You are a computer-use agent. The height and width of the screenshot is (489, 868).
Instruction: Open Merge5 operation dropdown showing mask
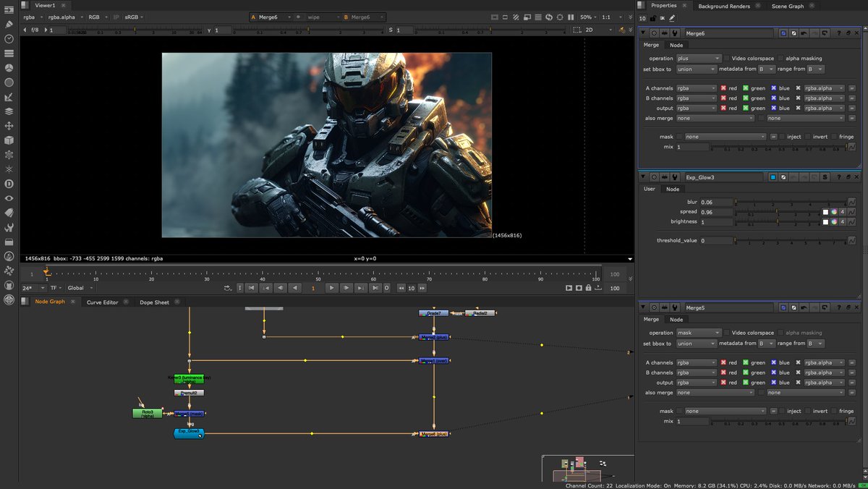coord(698,333)
